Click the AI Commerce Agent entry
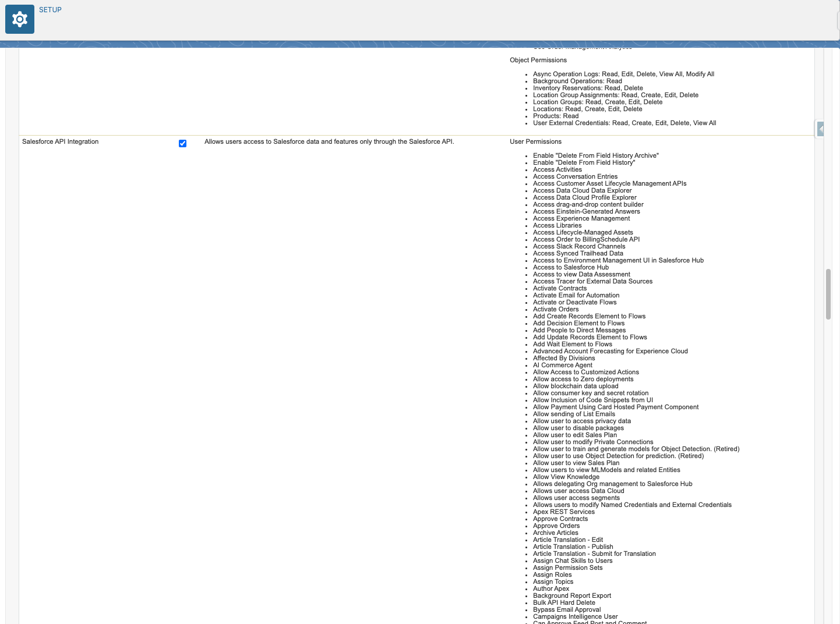 (x=562, y=365)
